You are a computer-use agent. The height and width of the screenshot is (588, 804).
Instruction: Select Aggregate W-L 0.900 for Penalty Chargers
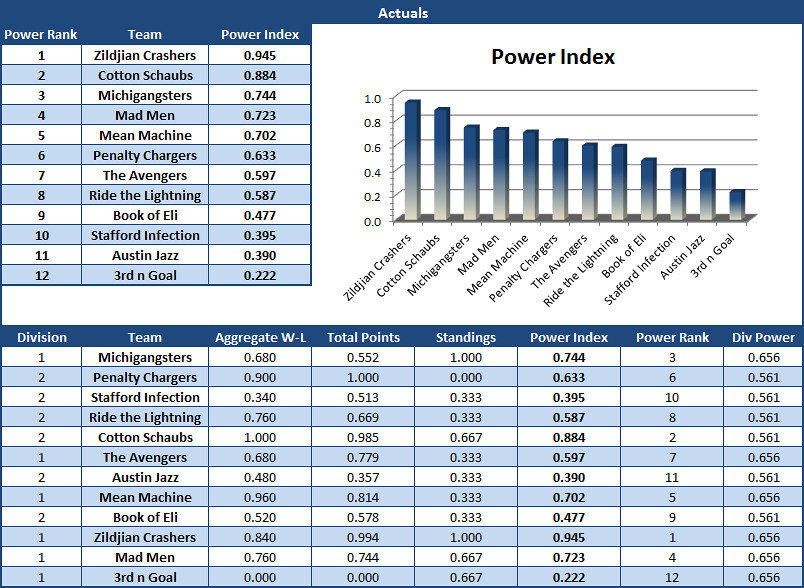point(260,377)
